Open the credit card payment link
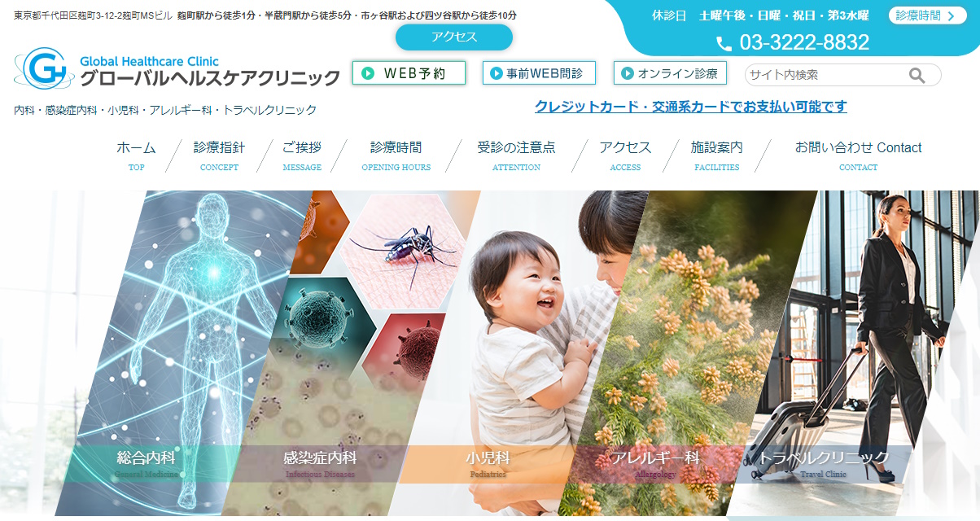Viewport: 980px width, 521px height. point(691,107)
